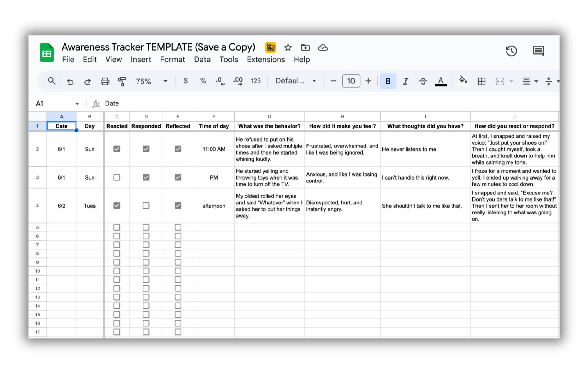Click the paint format roller icon

coord(122,81)
